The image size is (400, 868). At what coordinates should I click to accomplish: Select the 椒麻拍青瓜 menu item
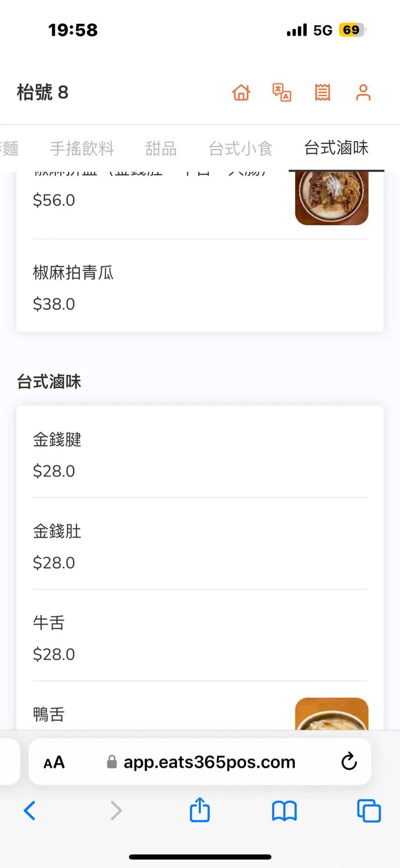click(73, 273)
